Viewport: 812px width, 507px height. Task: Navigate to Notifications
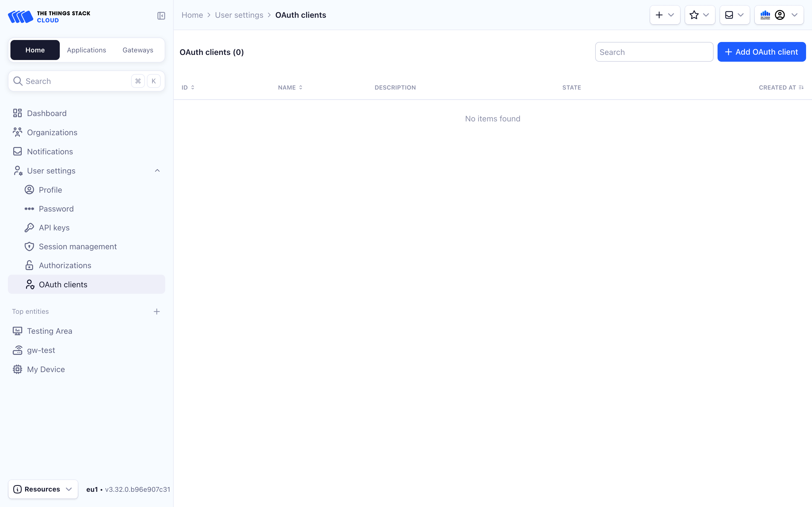[x=50, y=151]
